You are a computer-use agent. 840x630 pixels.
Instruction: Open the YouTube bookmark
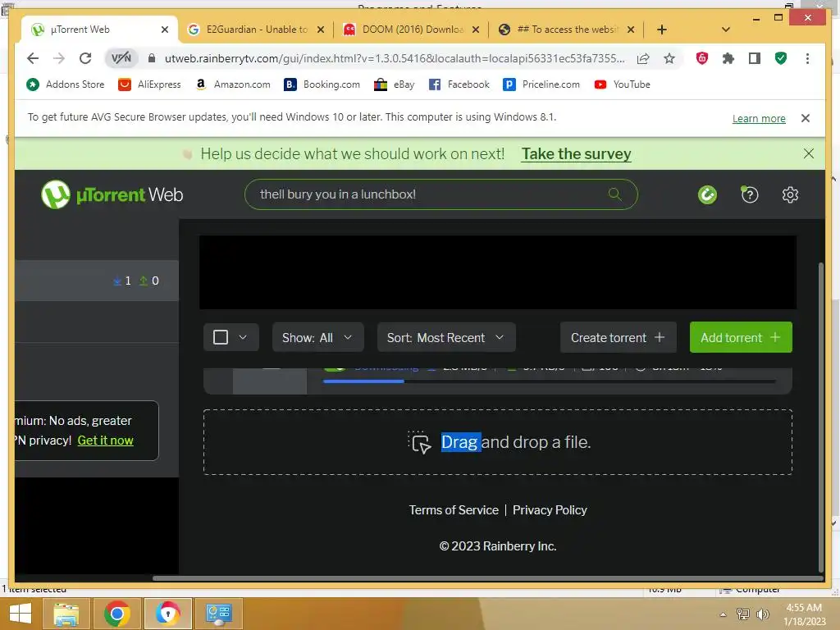(622, 84)
